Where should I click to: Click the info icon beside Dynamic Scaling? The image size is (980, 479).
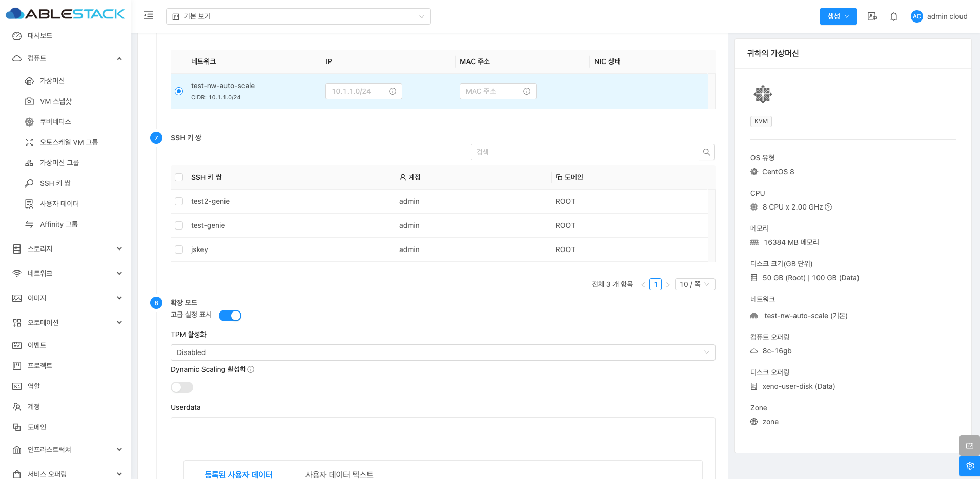coord(251,369)
